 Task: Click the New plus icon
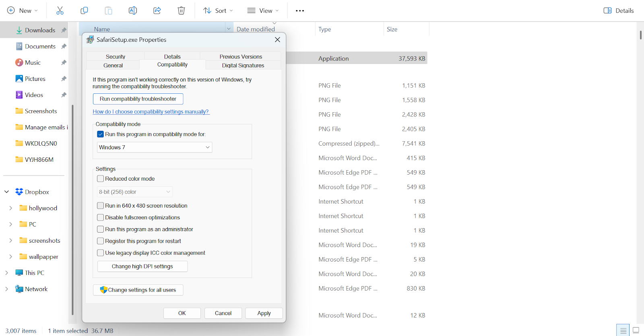pyautogui.click(x=11, y=10)
